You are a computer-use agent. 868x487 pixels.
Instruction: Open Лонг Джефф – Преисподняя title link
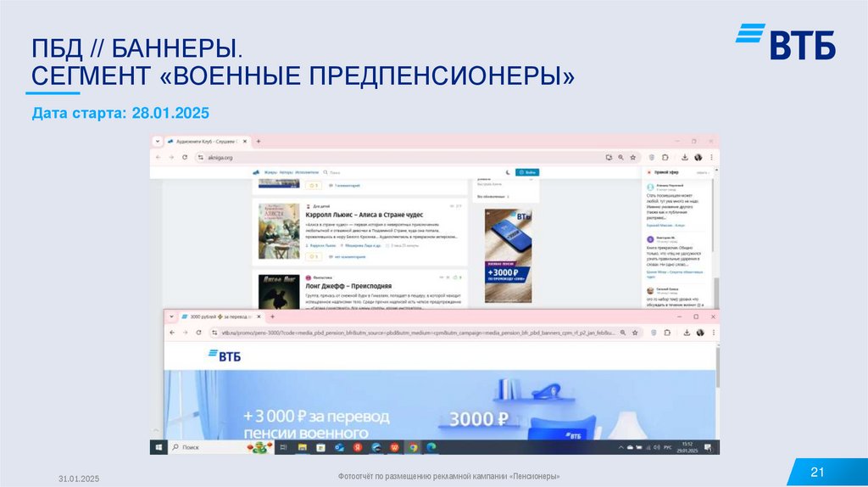(x=348, y=286)
